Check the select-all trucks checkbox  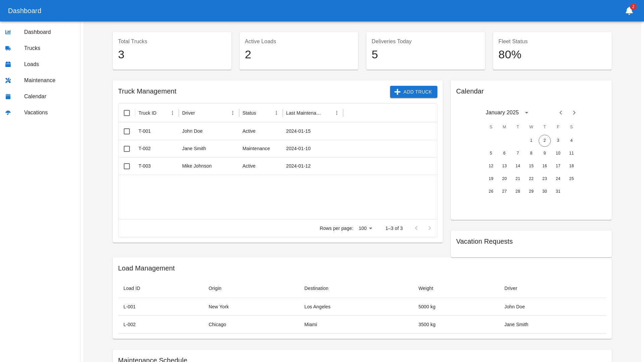127,113
